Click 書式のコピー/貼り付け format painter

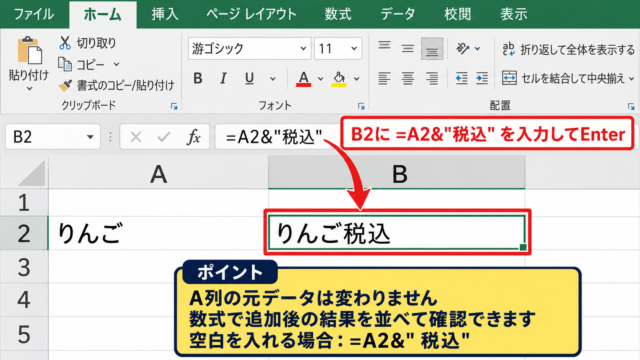pyautogui.click(x=116, y=85)
